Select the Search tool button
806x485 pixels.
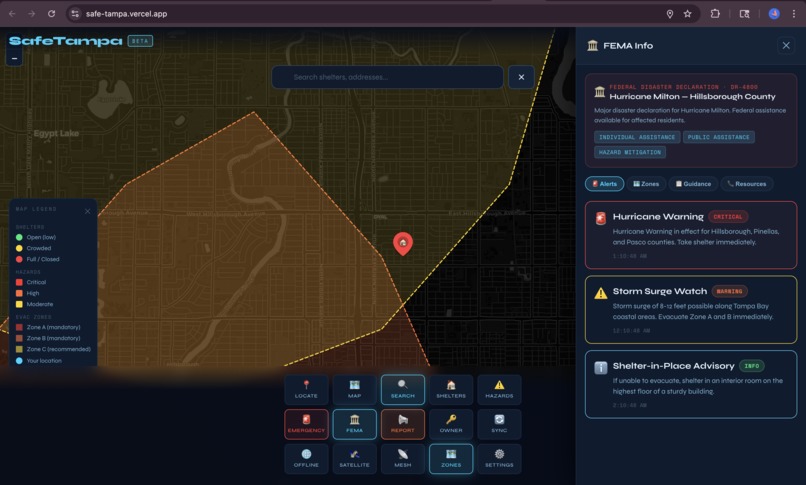coord(402,389)
